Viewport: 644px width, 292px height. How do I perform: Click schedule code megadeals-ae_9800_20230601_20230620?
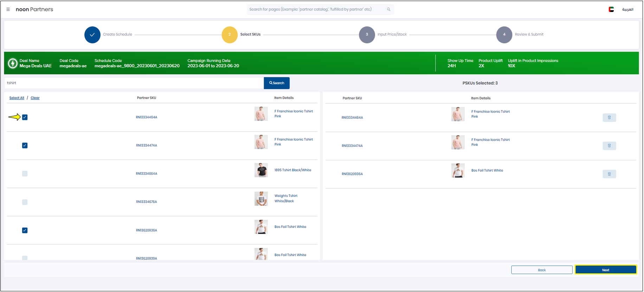coord(137,66)
